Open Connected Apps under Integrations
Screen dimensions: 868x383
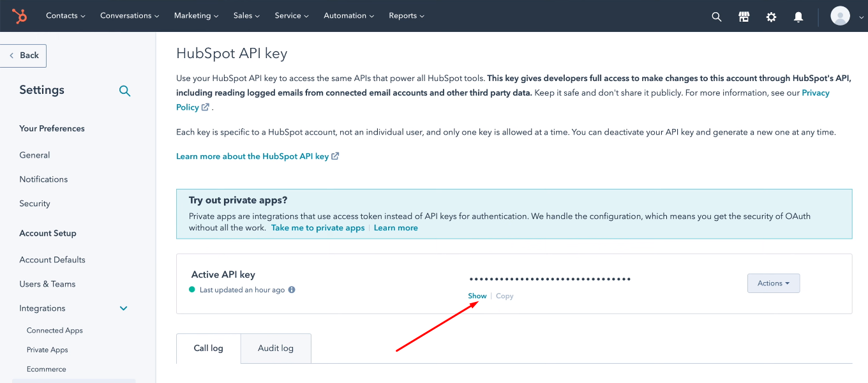click(55, 331)
